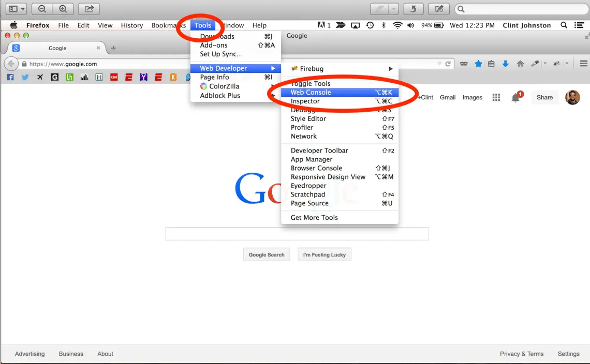Expand Web Developer submenu entry
Image resolution: width=590 pixels, height=364 pixels.
[235, 68]
